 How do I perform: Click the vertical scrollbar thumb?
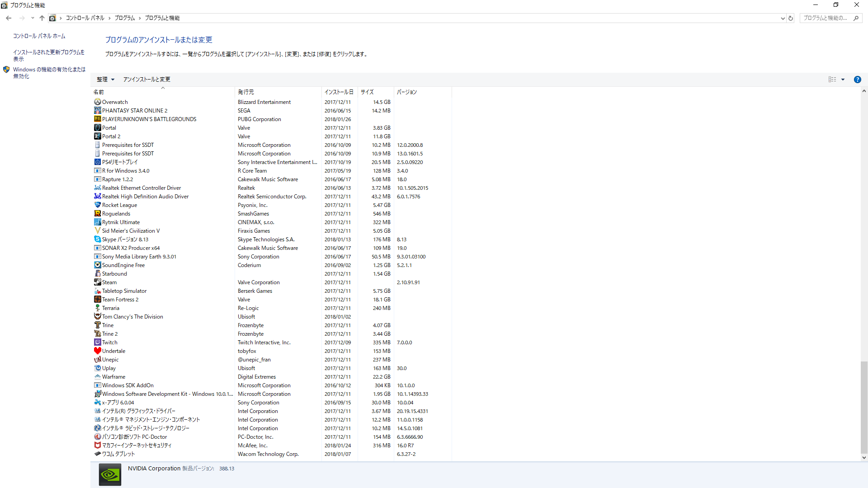pyautogui.click(x=864, y=407)
